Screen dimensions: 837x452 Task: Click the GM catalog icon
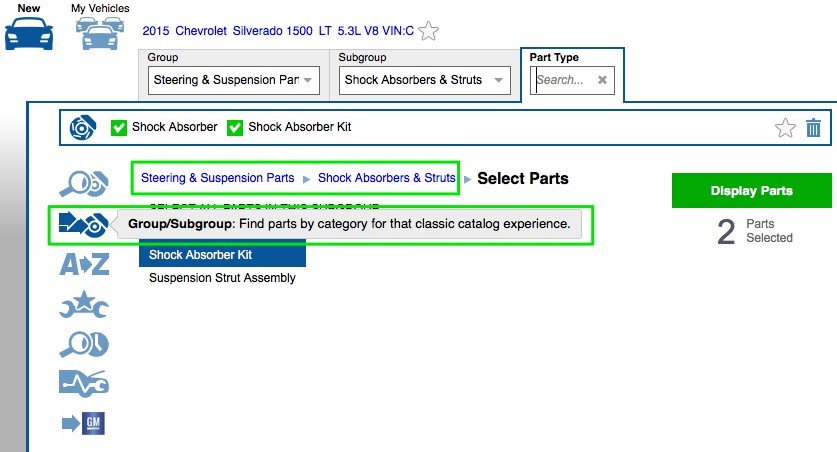[84, 424]
